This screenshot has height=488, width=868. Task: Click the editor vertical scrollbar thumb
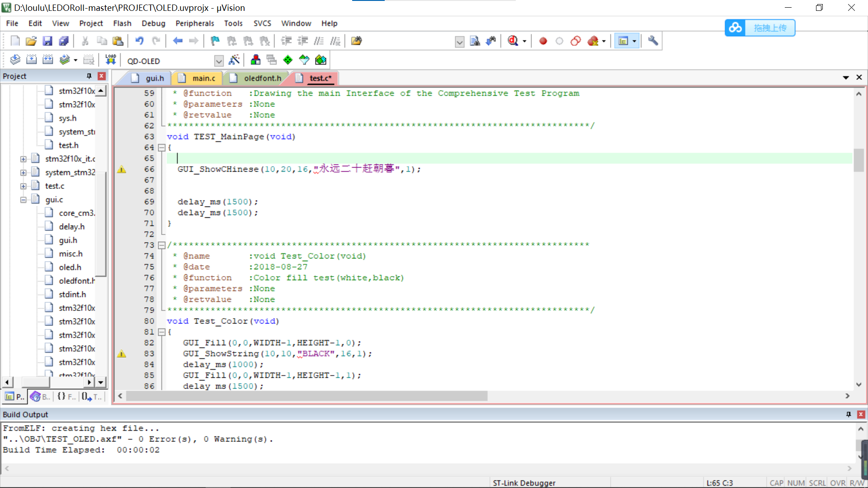(859, 160)
